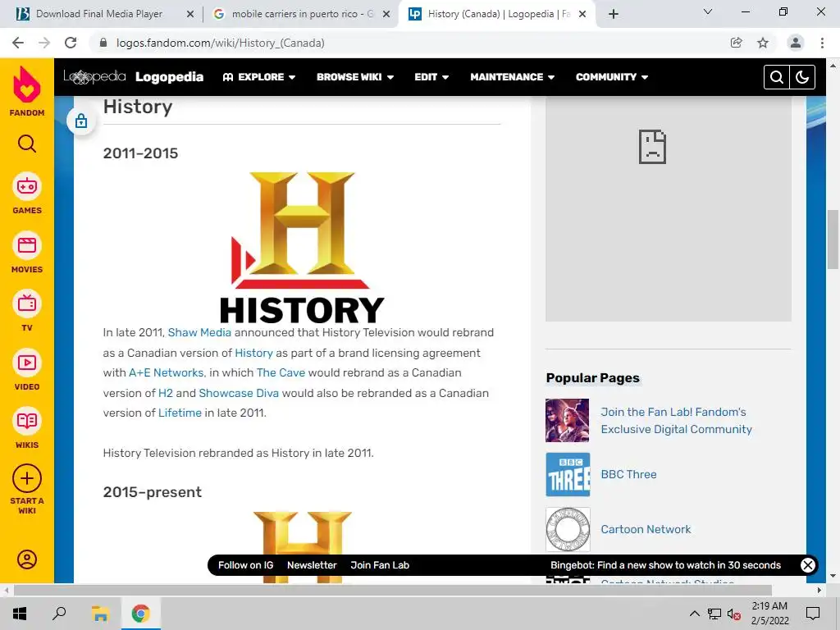Viewport: 840px width, 630px height.
Task: Click the Logopedia search magnifier button
Action: click(x=776, y=77)
